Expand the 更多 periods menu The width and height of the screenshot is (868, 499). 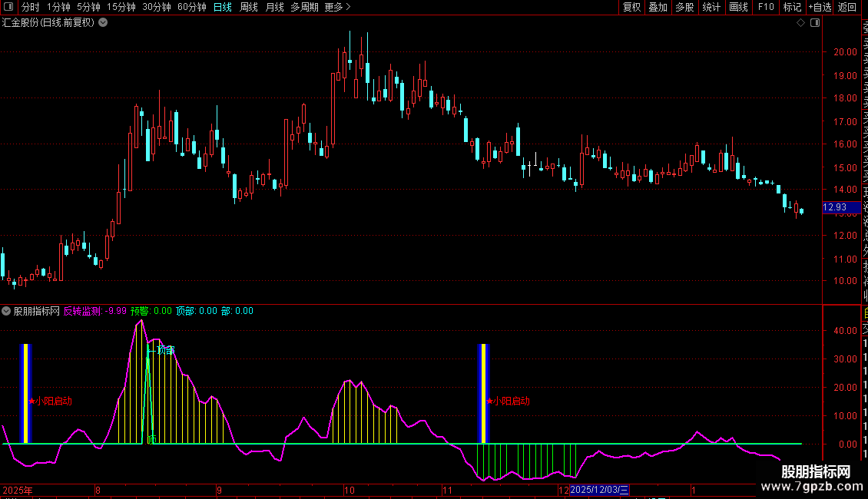tap(337, 7)
